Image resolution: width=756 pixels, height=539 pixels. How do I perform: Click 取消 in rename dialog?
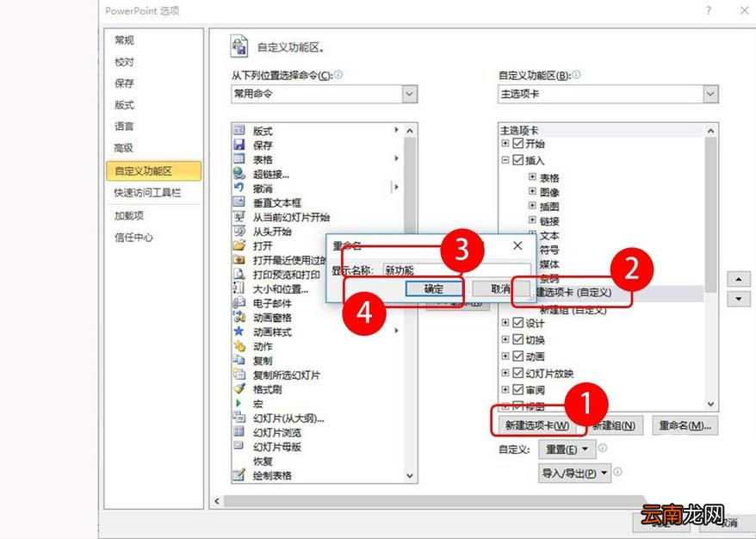(501, 288)
